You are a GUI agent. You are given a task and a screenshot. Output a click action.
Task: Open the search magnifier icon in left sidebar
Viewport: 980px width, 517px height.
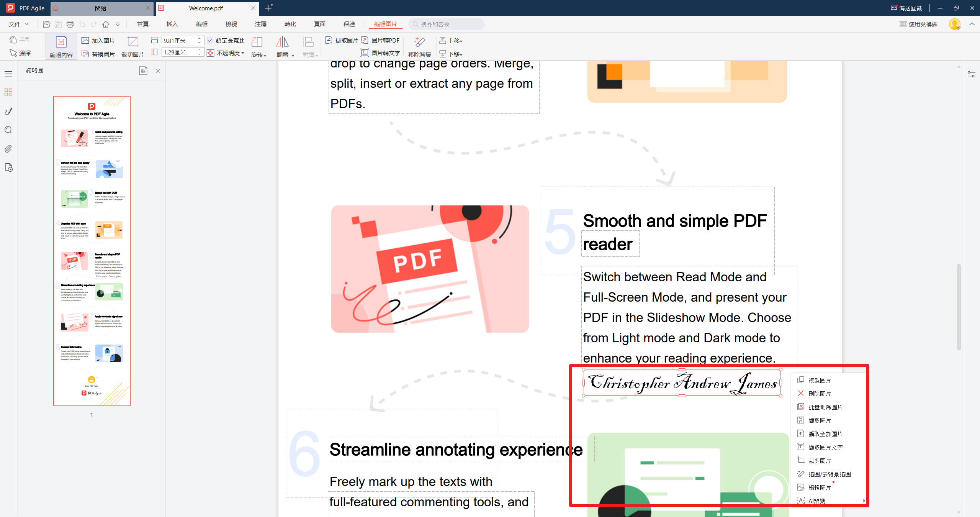(8, 130)
